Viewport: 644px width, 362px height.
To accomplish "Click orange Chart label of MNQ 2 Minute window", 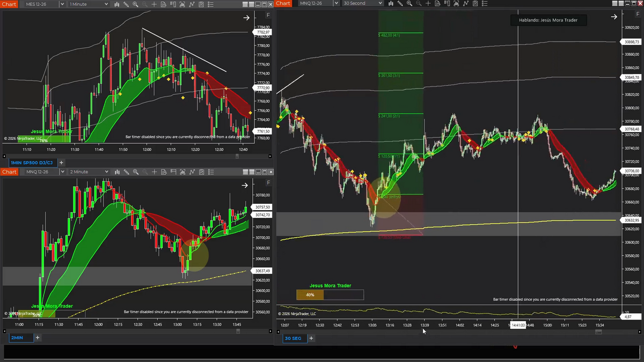I will pos(9,172).
